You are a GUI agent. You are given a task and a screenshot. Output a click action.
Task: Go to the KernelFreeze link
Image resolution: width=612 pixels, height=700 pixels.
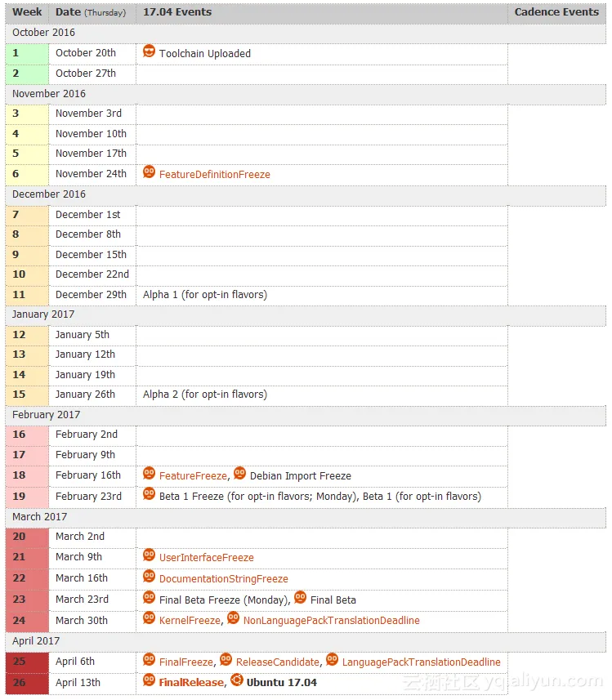190,621
